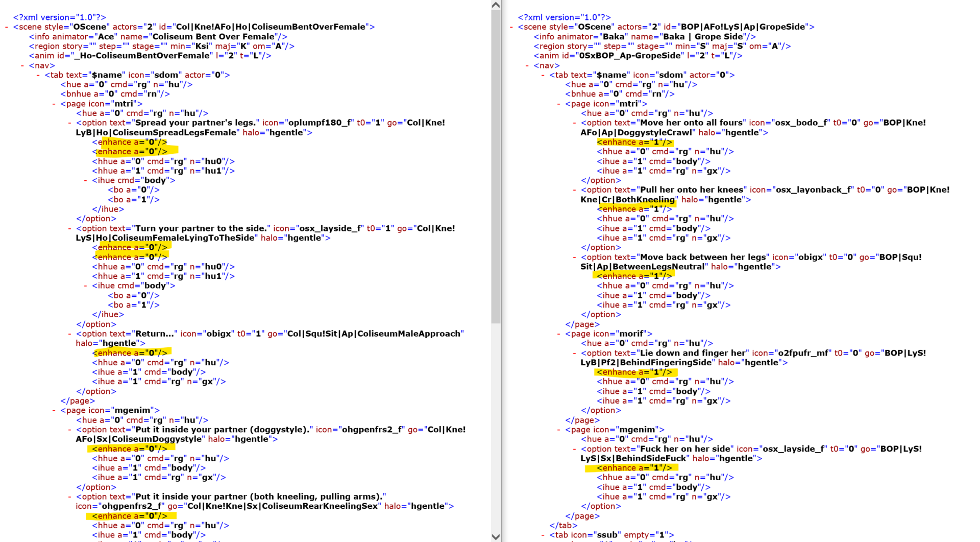This screenshot has width=980, height=542.
Task: Collapse the nav node in right pane
Action: point(527,65)
